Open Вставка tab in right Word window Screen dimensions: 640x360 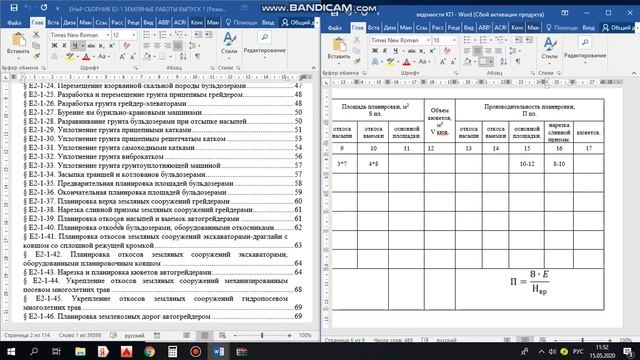tap(373, 28)
